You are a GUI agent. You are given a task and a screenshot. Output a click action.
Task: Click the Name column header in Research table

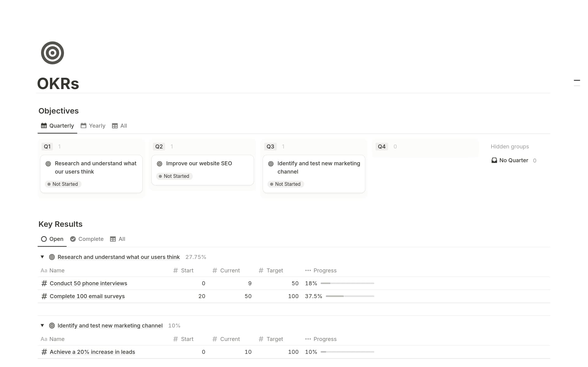tap(52, 271)
